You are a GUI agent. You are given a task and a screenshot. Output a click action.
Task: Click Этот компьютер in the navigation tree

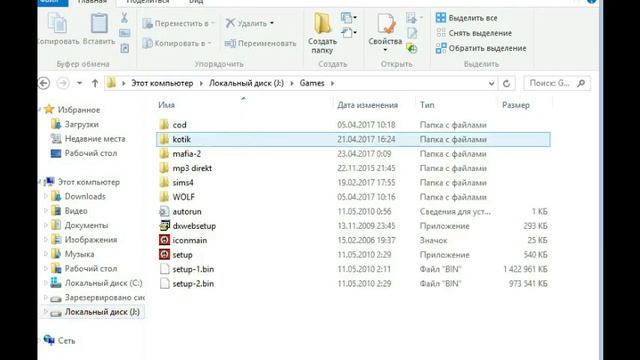(x=89, y=182)
